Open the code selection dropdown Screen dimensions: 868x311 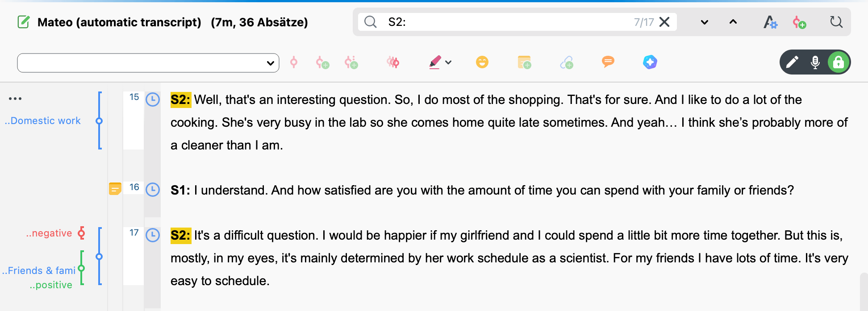point(148,63)
